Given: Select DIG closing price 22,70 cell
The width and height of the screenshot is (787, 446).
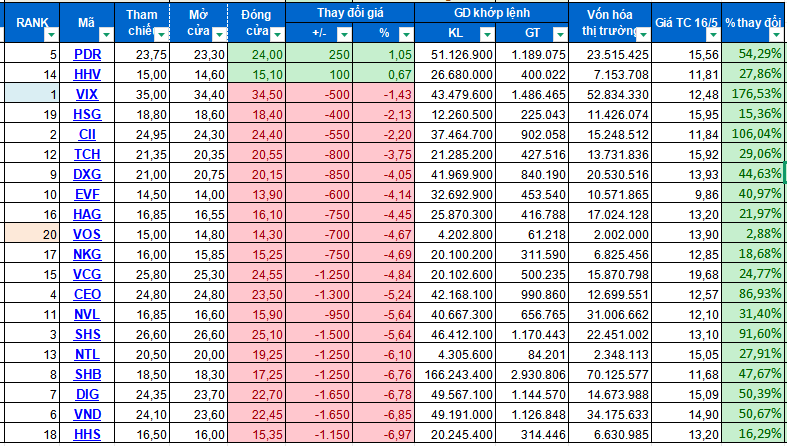Looking at the screenshot, I should click(256, 394).
